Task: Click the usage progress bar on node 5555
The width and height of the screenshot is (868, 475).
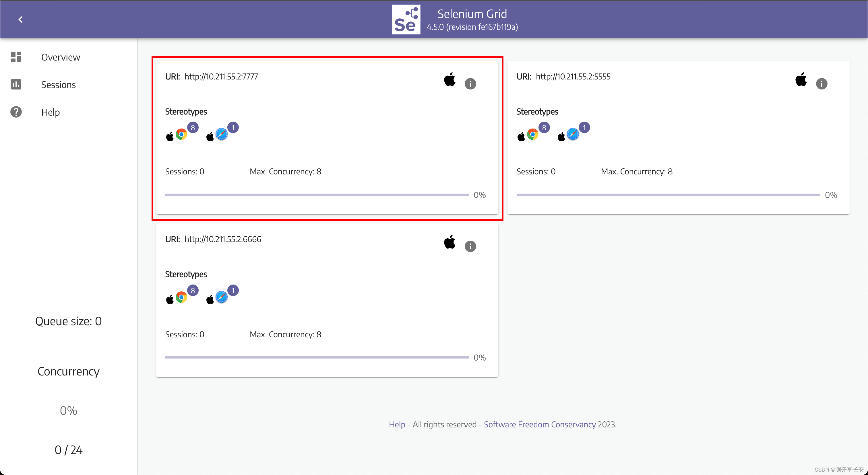Action: coord(668,195)
